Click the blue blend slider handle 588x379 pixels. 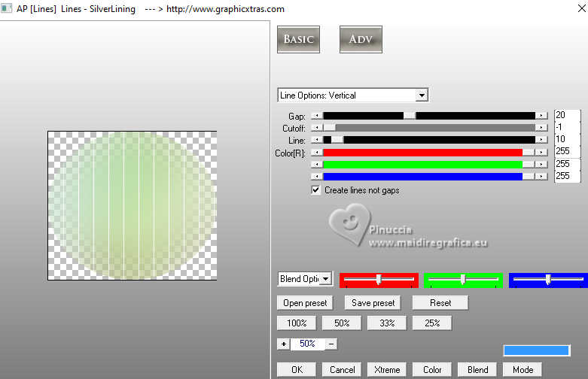(548, 279)
